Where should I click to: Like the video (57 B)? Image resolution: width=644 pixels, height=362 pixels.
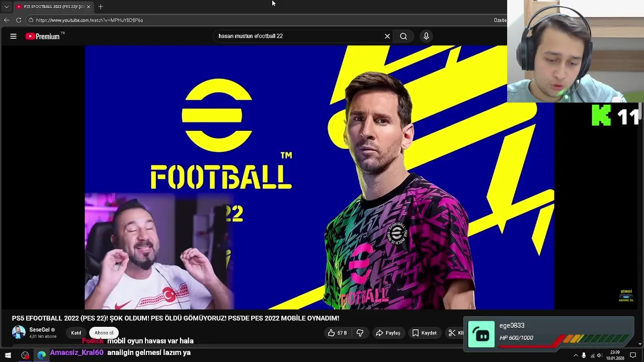[x=337, y=333]
